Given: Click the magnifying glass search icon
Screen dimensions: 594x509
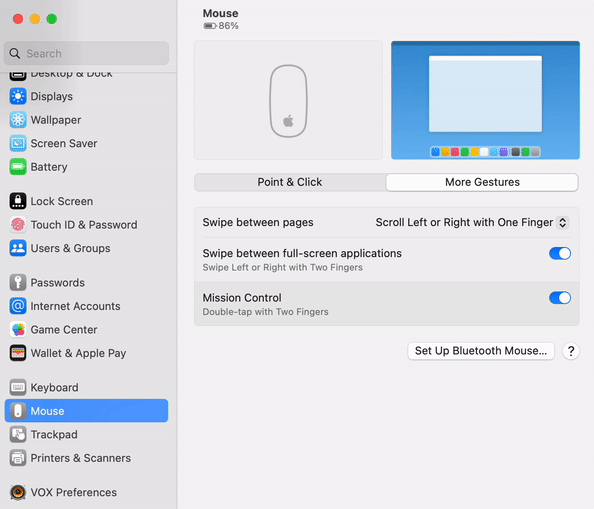Looking at the screenshot, I should tap(15, 53).
